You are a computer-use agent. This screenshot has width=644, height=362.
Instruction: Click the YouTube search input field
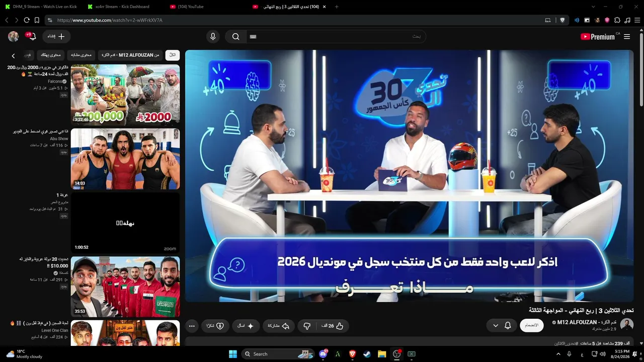point(336,36)
